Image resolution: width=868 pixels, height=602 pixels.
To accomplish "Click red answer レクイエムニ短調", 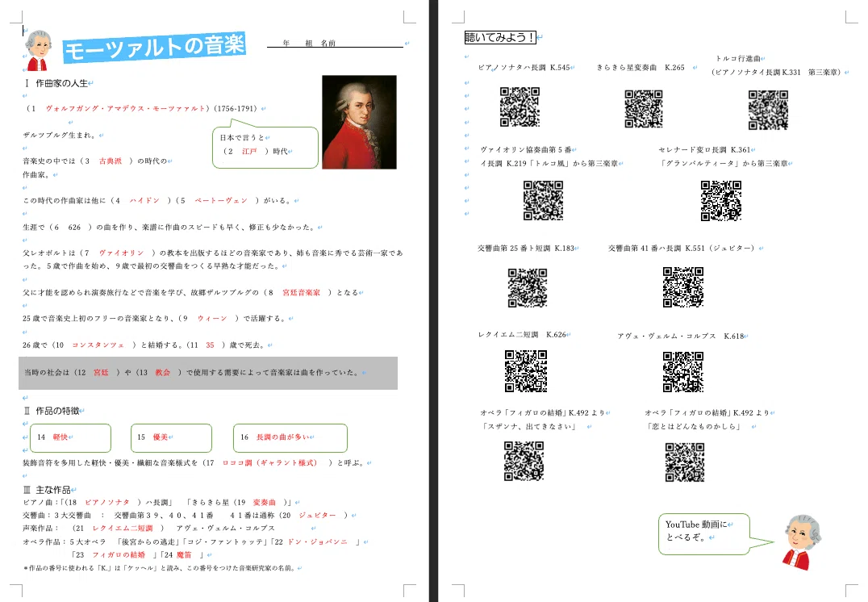I will [x=123, y=529].
